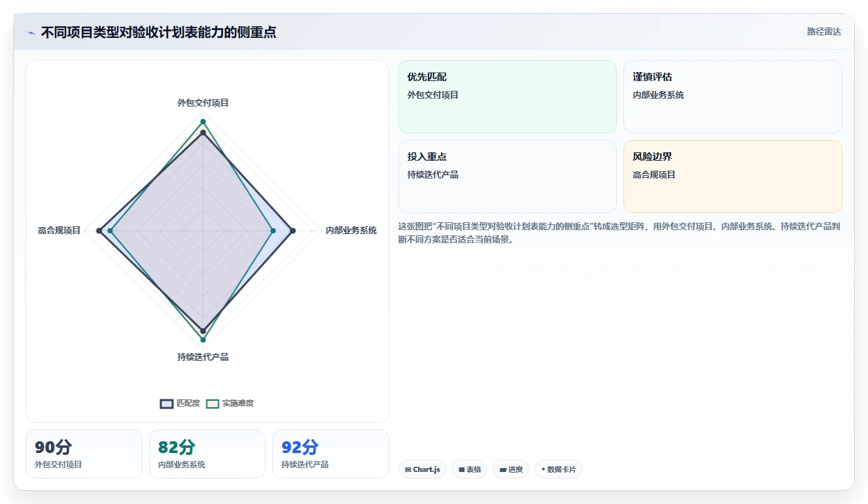
Task: Click the 进度 tag icon
Action: coord(502,469)
